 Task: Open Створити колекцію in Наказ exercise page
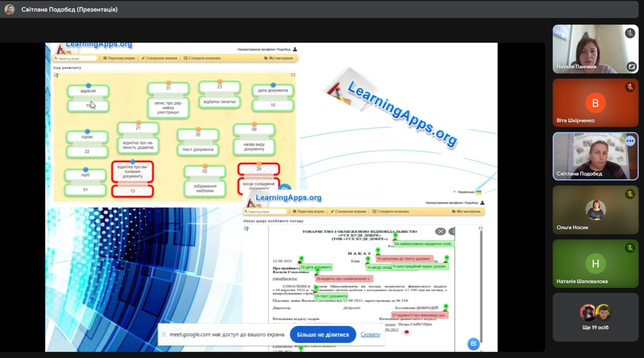coord(390,211)
